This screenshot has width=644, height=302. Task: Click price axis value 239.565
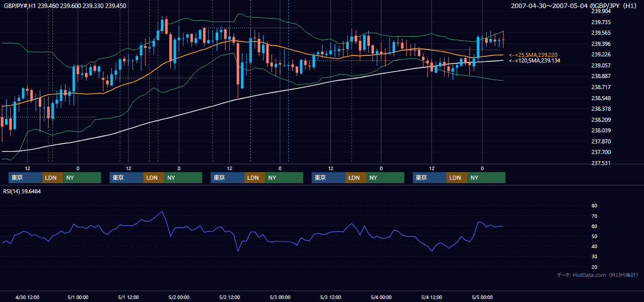click(601, 33)
